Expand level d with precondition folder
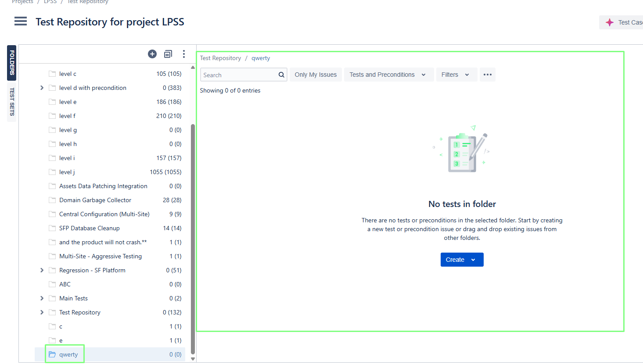The width and height of the screenshot is (643, 364). [42, 88]
